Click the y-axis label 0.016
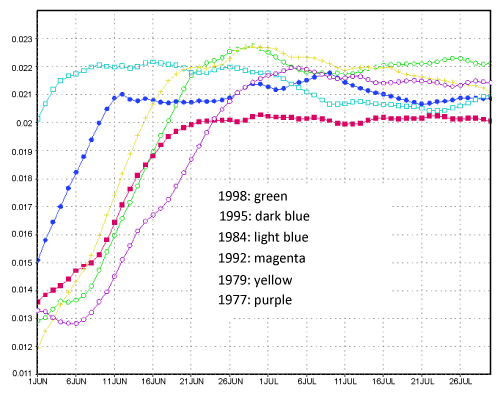Screen dimensions: 500x397 [22, 234]
